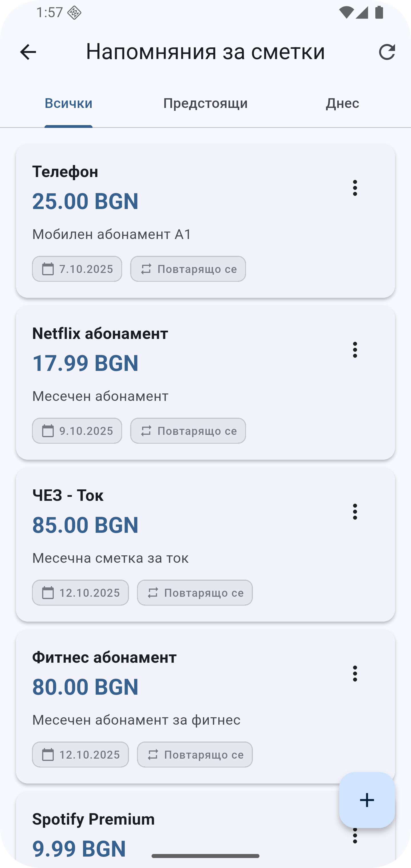Click the 7.10.2025 date chip
411x868 pixels.
point(77,269)
